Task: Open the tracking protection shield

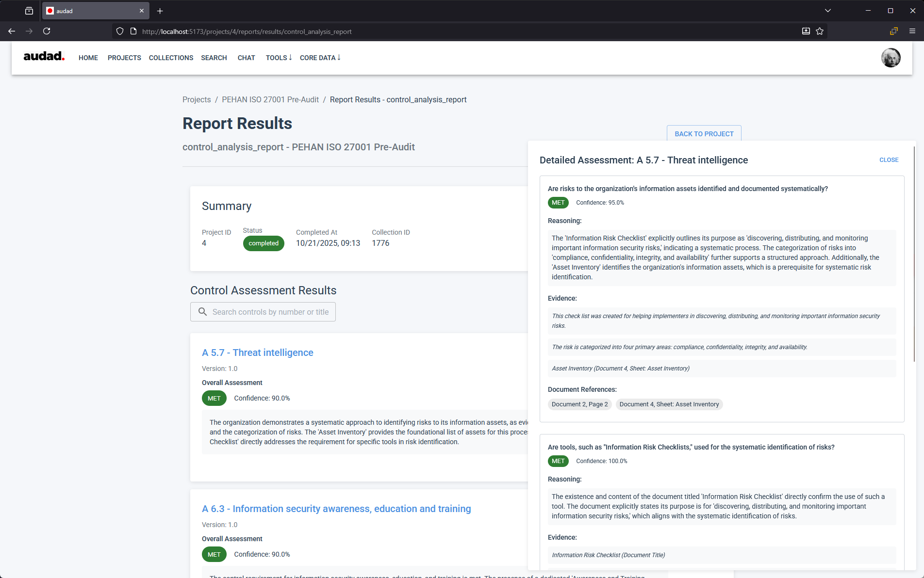Action: [x=119, y=31]
